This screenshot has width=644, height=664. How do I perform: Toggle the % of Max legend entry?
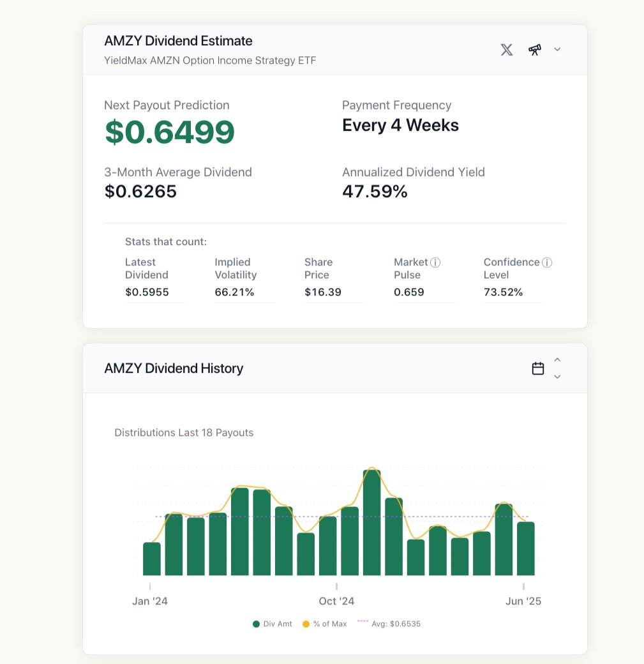coord(325,624)
